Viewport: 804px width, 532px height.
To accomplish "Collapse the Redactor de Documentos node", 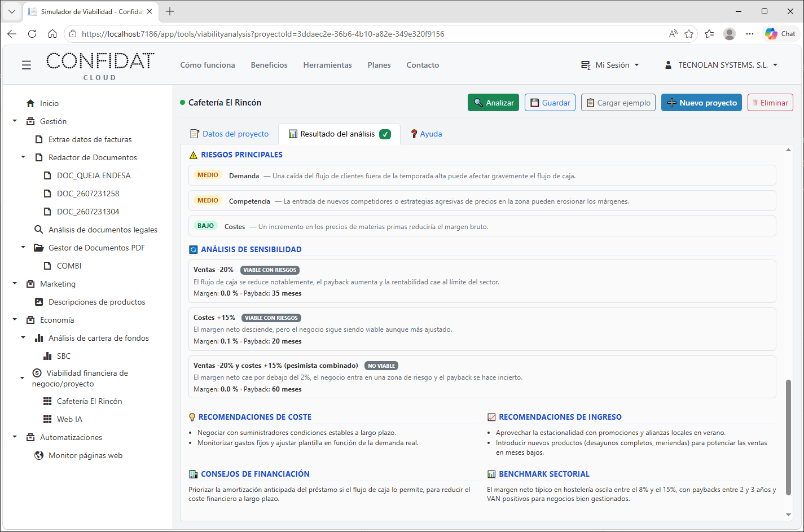I will (x=23, y=157).
